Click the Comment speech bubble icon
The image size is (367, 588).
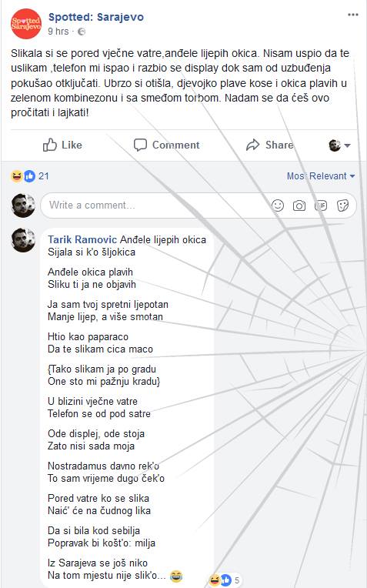(x=140, y=145)
